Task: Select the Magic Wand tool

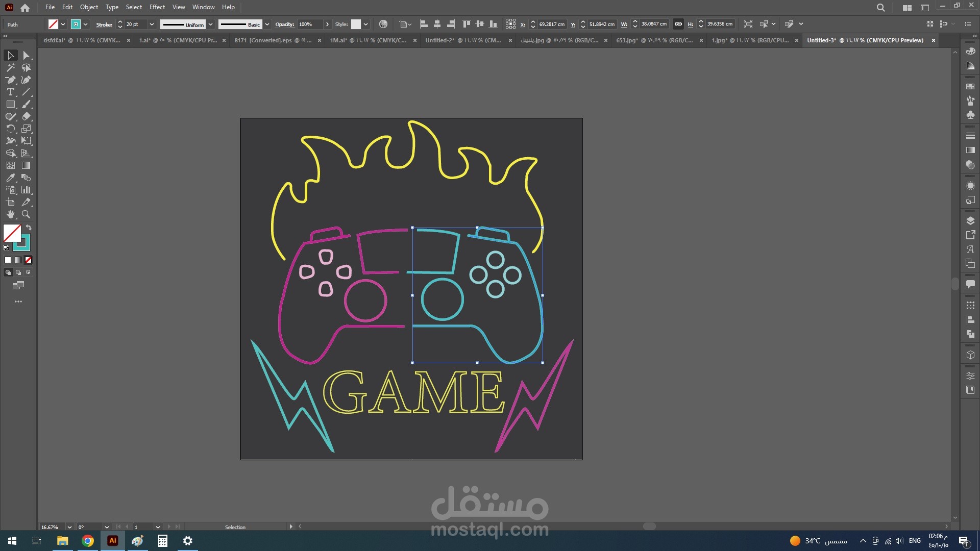Action: click(10, 67)
